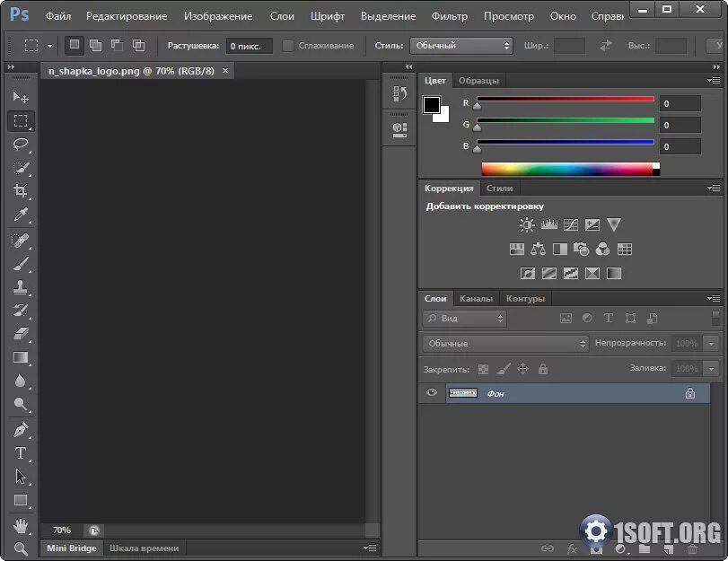Select the Brush tool
728x561 pixels.
(x=21, y=264)
